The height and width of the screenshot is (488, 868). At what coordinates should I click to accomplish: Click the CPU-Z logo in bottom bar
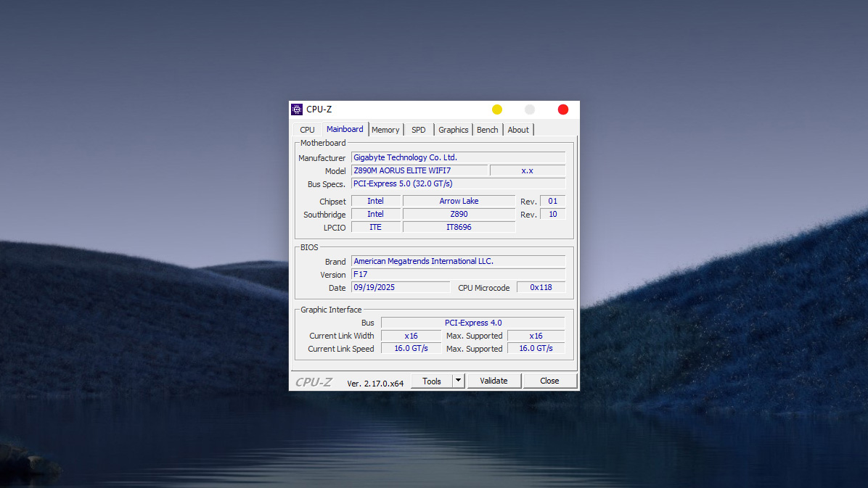point(314,382)
